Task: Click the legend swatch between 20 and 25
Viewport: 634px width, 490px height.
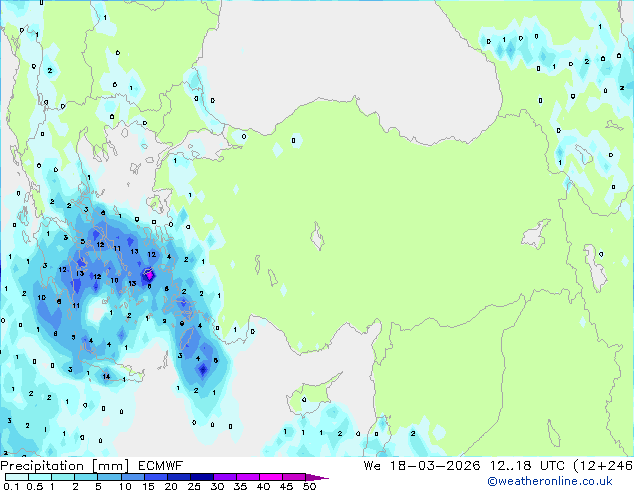Action: (x=178, y=477)
